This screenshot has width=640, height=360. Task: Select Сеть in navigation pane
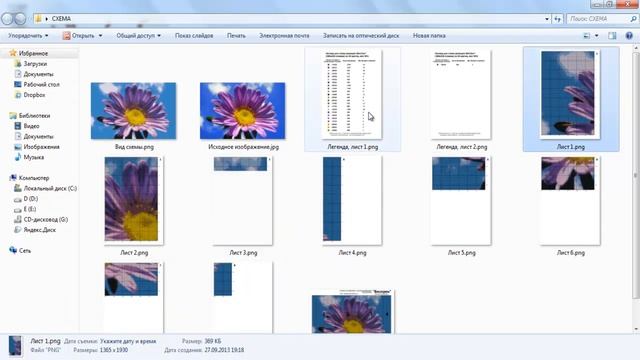click(25, 251)
